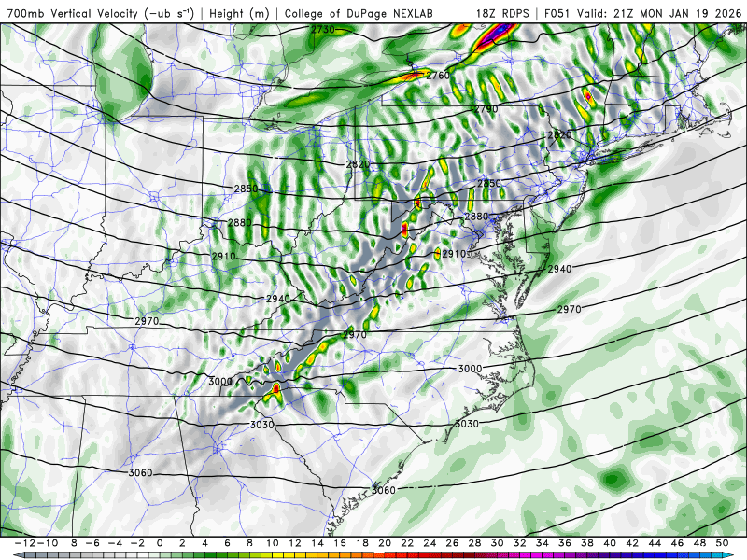Screen dimensions: 747x560
Task: Click the -12 value on the color scale
Action: [23, 543]
